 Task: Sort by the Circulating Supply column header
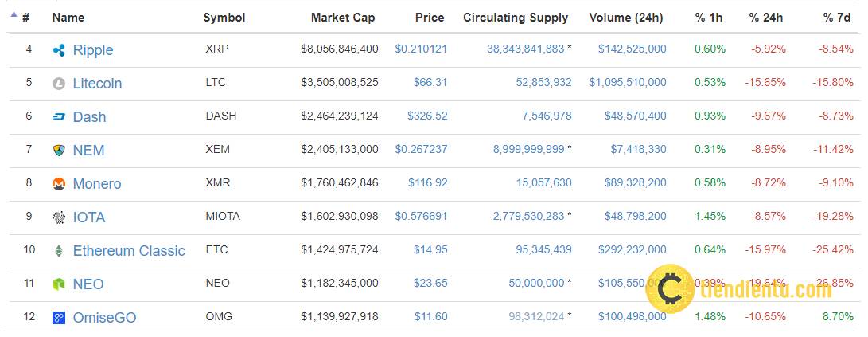click(x=516, y=18)
